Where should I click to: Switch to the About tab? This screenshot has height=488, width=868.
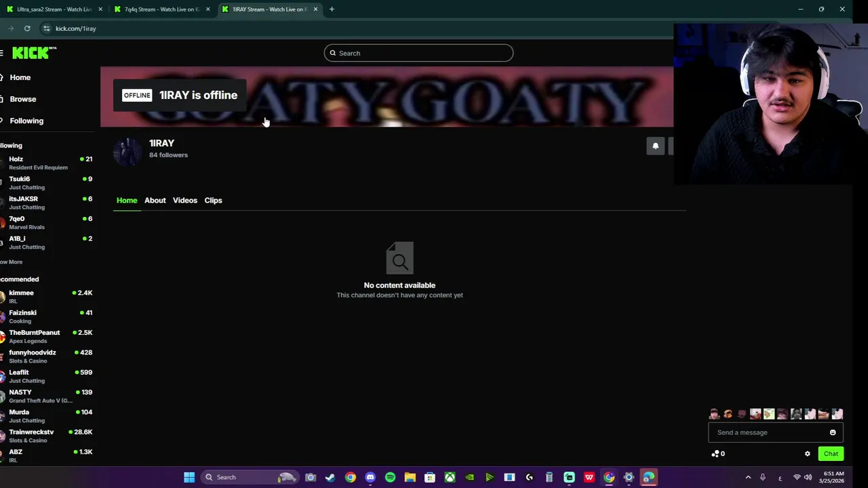155,200
